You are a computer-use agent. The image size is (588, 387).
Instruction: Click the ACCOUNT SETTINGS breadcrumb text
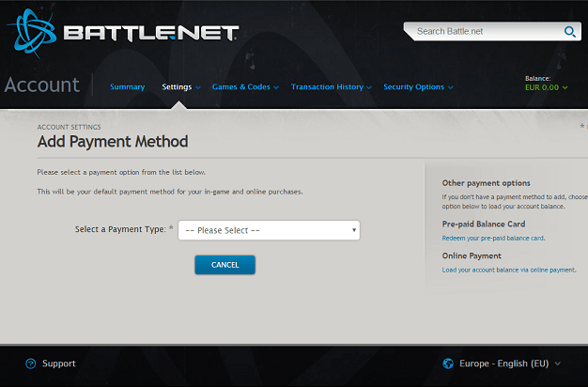69,127
